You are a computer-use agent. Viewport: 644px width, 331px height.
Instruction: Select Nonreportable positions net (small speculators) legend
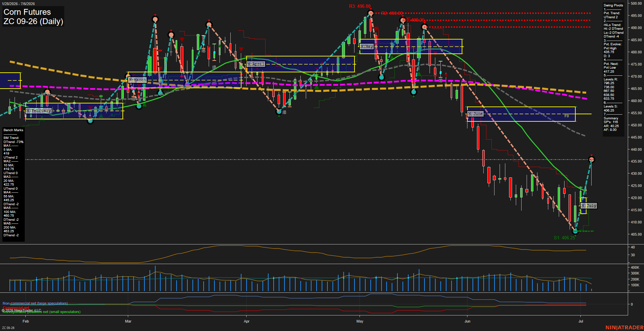(42, 312)
